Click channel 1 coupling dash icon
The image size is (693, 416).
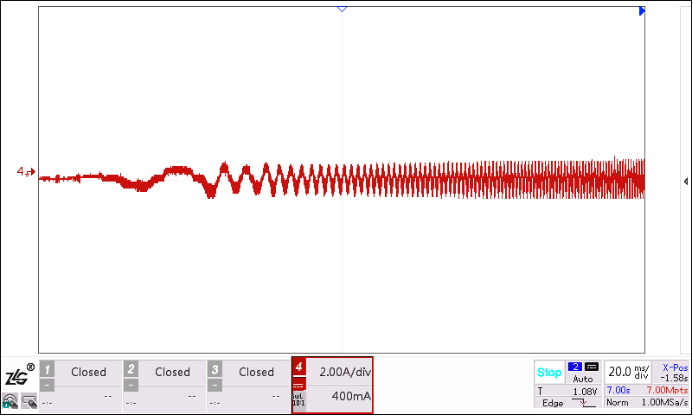coord(47,385)
